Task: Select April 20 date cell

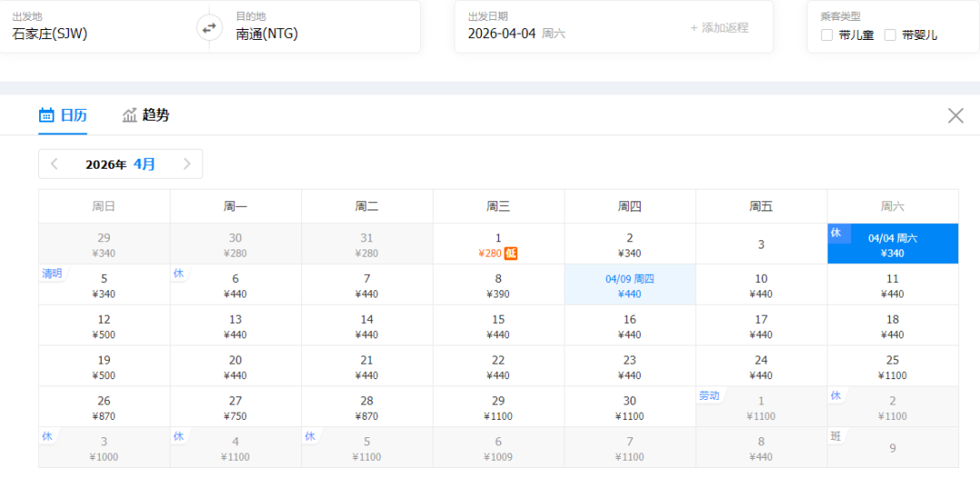Action: click(x=236, y=366)
